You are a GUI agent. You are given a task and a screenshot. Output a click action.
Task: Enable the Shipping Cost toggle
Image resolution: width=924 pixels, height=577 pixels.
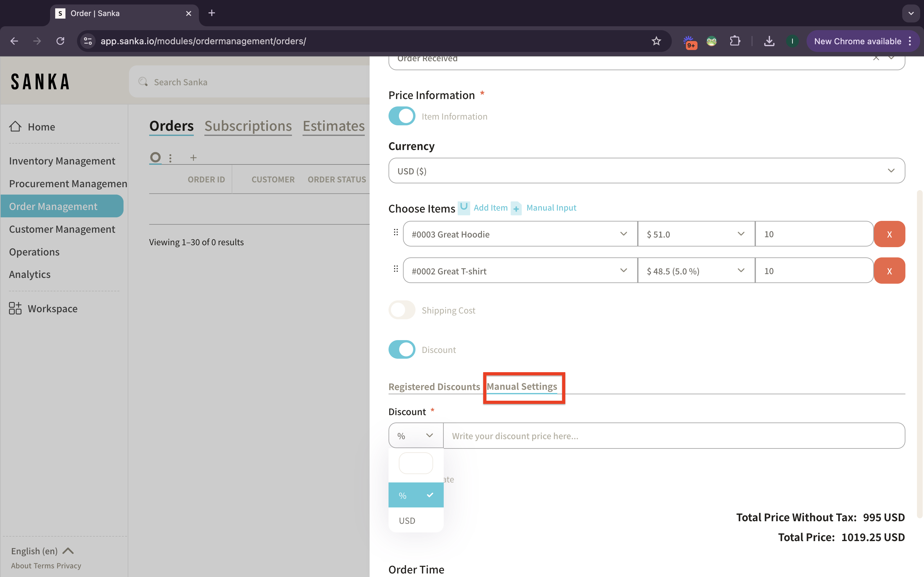(x=402, y=310)
